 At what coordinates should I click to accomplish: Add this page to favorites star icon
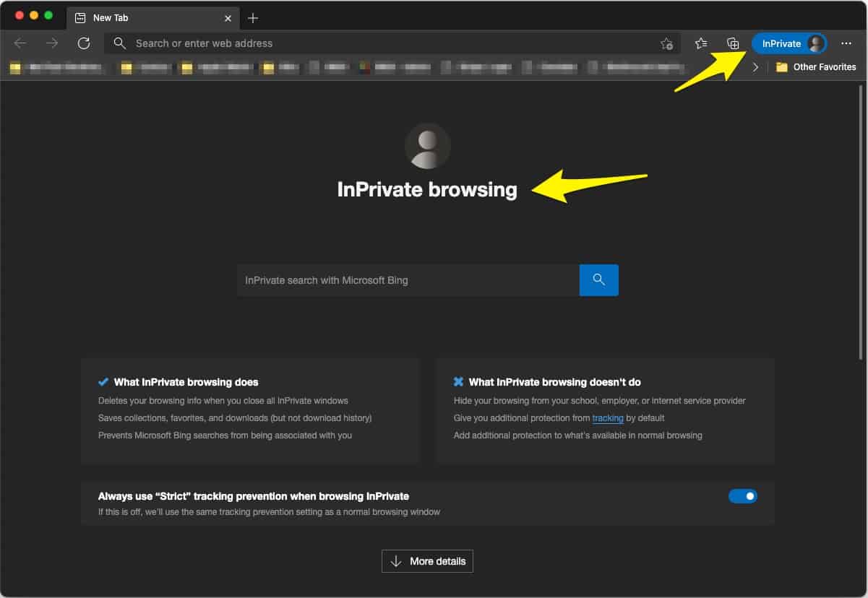click(666, 43)
